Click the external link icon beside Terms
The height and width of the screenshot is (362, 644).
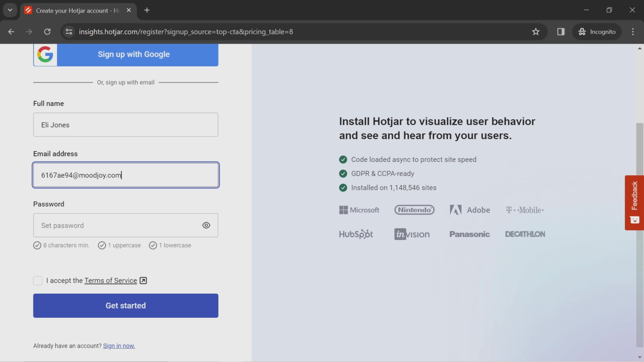[143, 281]
